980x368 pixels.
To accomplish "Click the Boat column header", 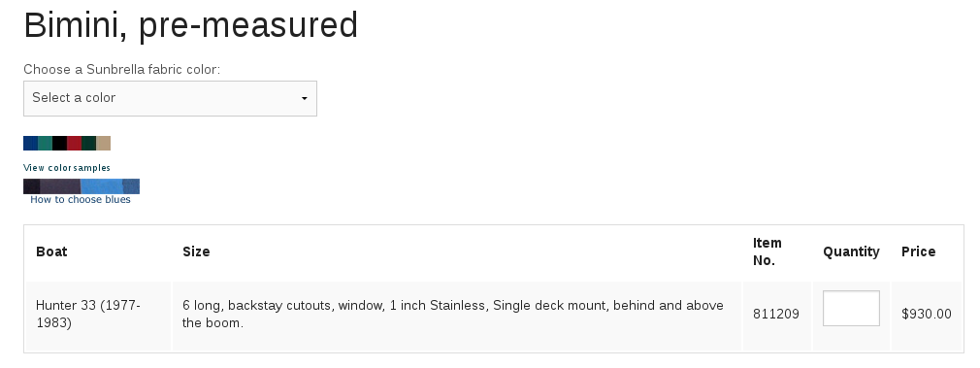I will coord(51,251).
